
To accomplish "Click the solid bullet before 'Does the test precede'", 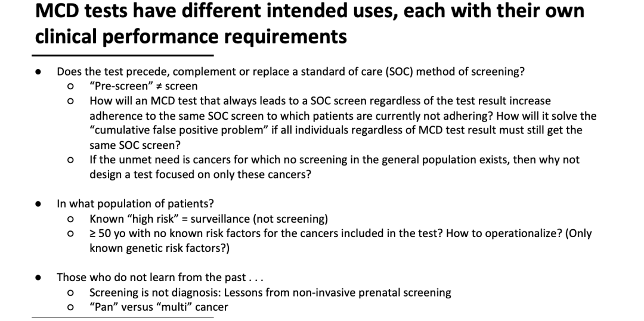I will coord(38,71).
